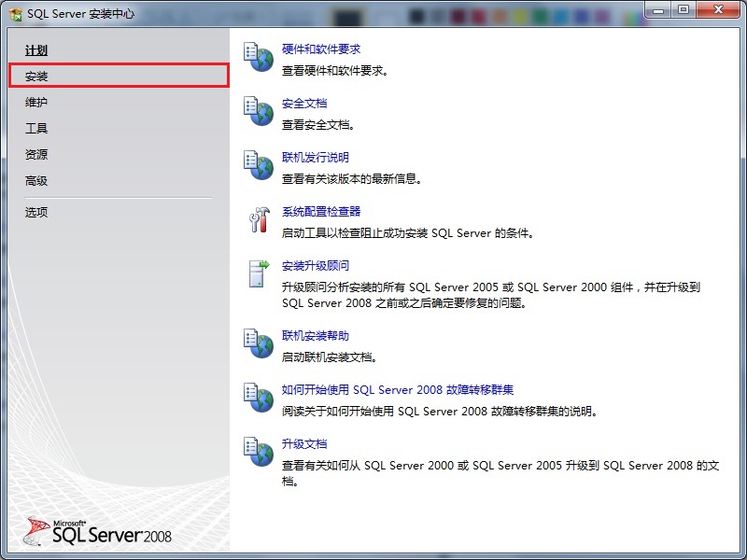This screenshot has width=747, height=560.
Task: Click the 安装升级顾问 server icon
Action: 257,273
